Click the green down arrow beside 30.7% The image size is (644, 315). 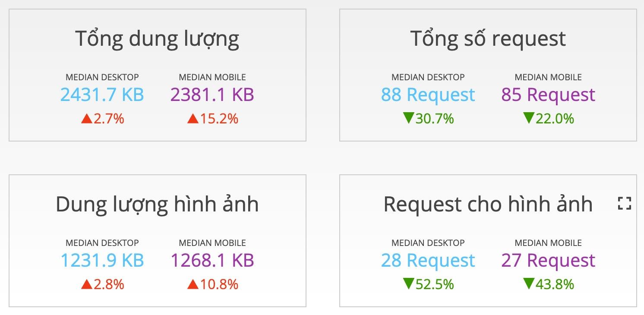[x=409, y=118]
